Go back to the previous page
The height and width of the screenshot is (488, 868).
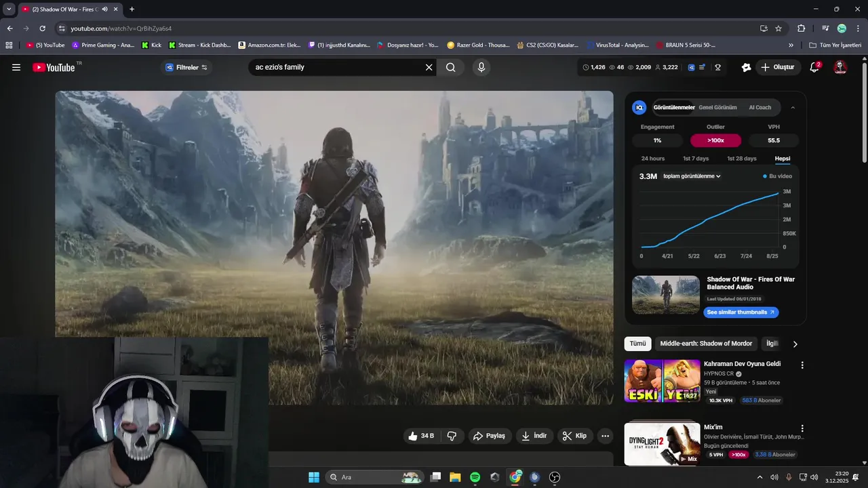point(9,28)
